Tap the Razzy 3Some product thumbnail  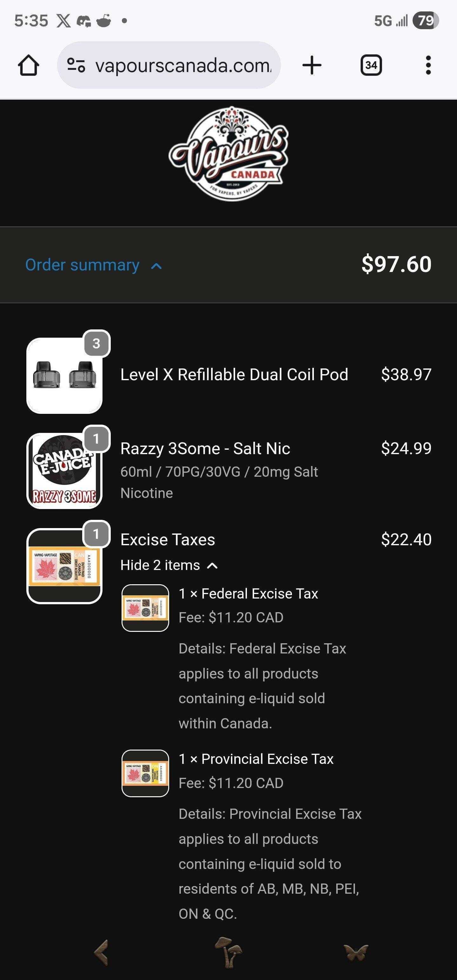pyautogui.click(x=64, y=471)
